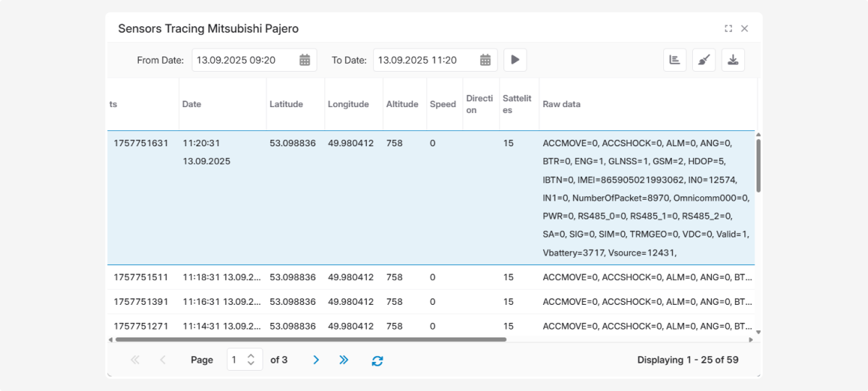The width and height of the screenshot is (868, 391).
Task: Jump to the last page
Action: click(x=344, y=360)
